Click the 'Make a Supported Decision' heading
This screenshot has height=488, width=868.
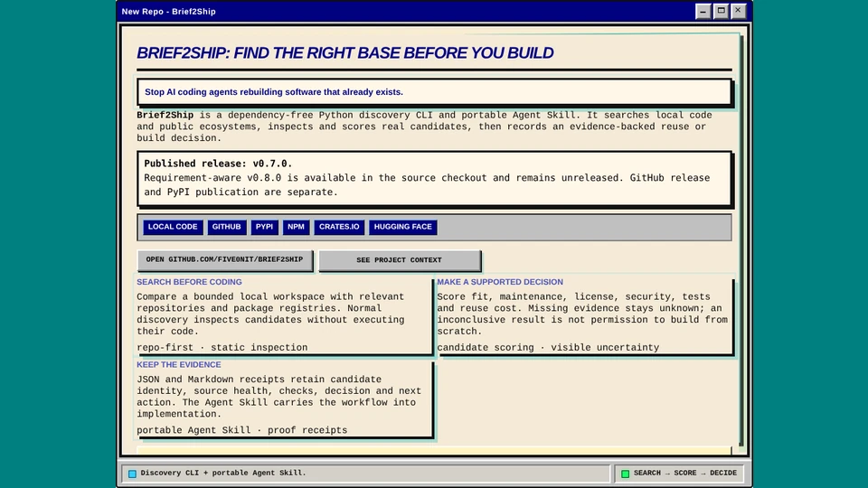[x=500, y=282]
